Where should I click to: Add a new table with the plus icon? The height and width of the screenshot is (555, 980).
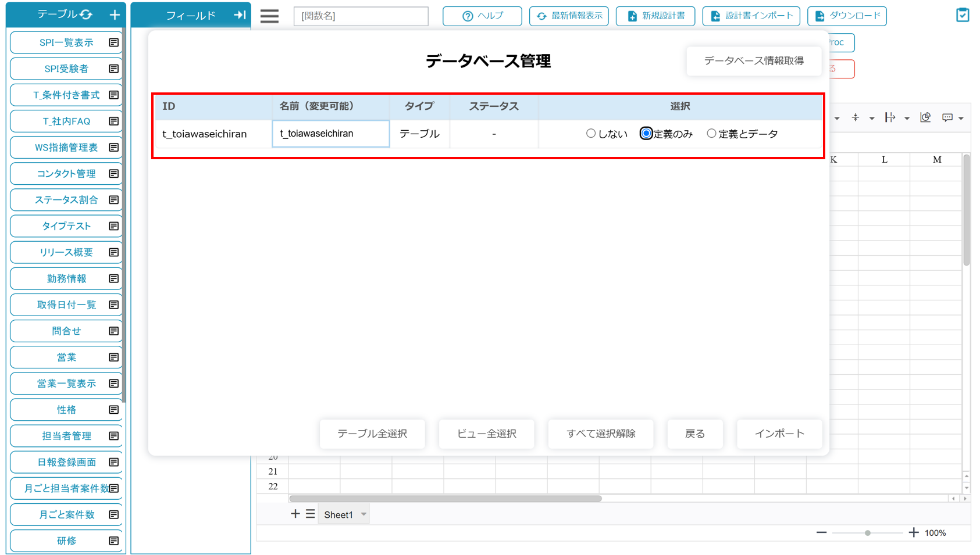[115, 15]
